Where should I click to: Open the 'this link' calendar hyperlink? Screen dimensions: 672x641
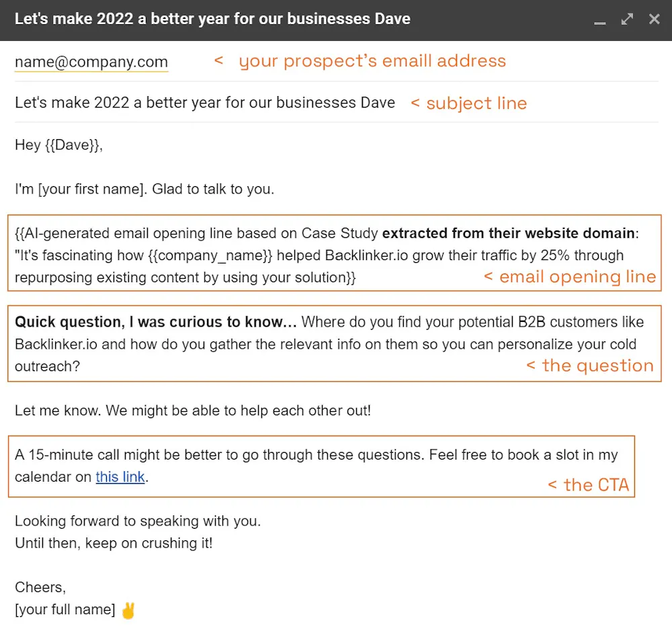click(x=120, y=477)
